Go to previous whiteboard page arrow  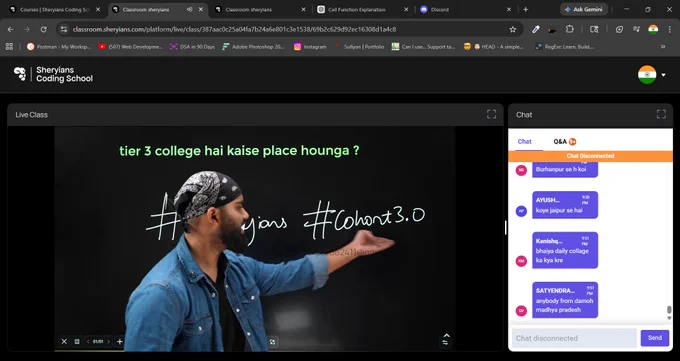coord(88,341)
